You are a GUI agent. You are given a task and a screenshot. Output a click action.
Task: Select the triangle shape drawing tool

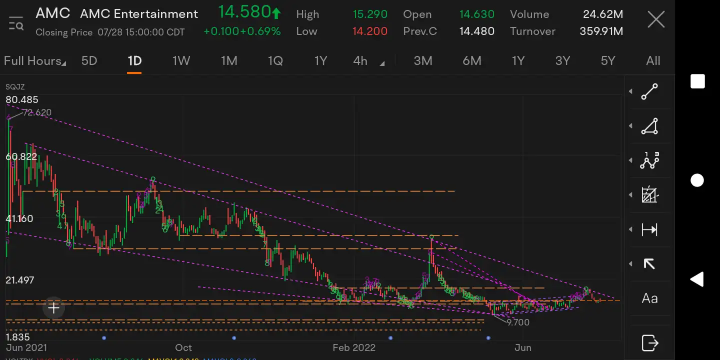click(x=649, y=126)
